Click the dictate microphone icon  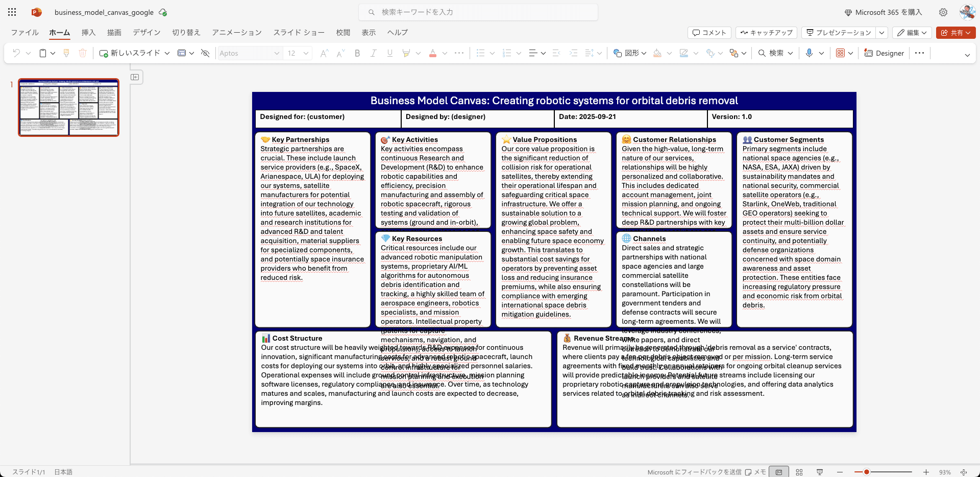[x=809, y=53]
